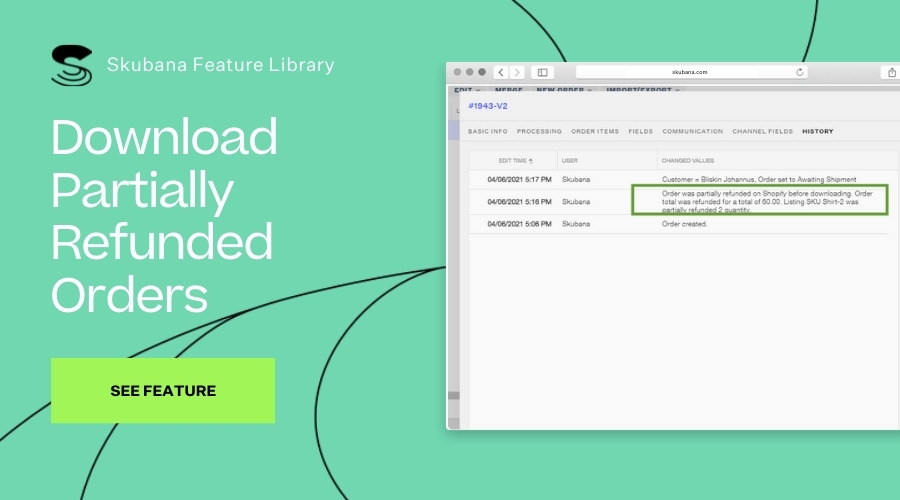Click Skubana user in 5:06 PM row
The image size is (900, 500).
[x=576, y=224]
